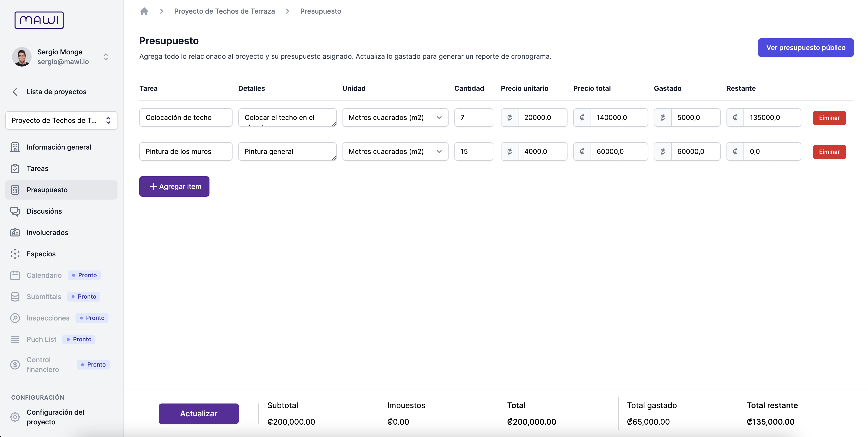This screenshot has width=868, height=437.
Task: Open unit dropdown for Colocación de techo
Action: coord(395,118)
